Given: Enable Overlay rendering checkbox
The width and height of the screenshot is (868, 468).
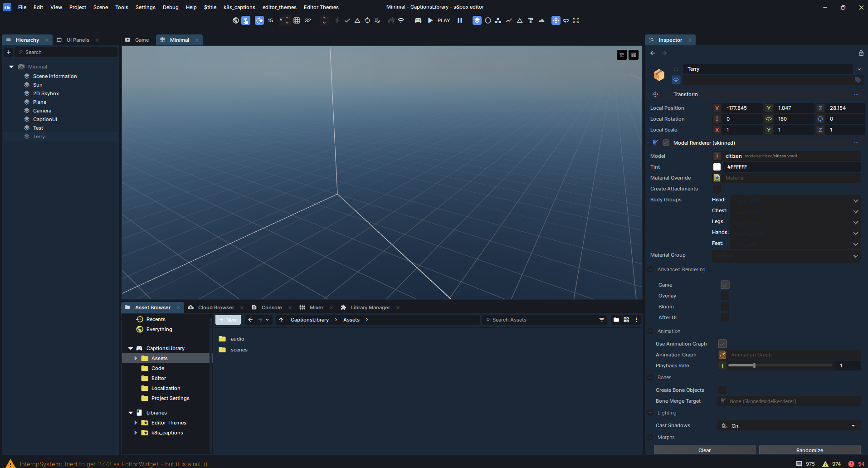Looking at the screenshot, I should pyautogui.click(x=725, y=296).
